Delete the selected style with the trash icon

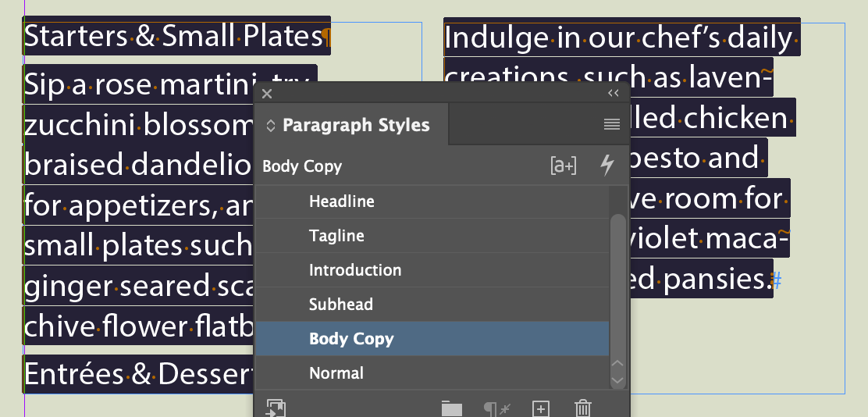[x=582, y=408]
